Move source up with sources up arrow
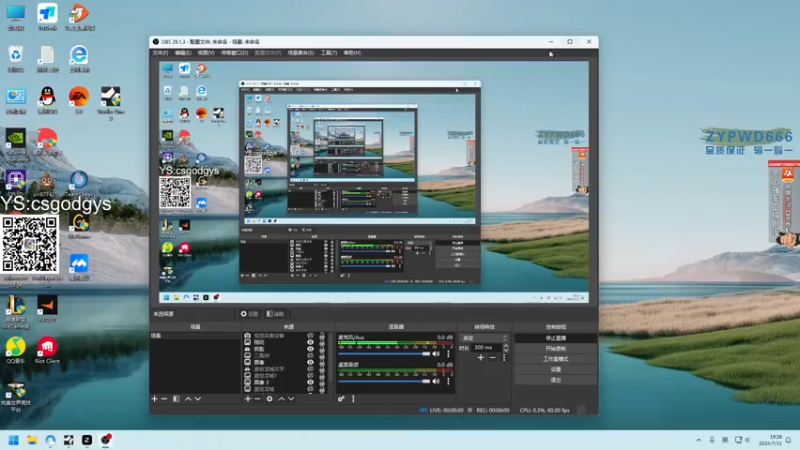 [x=281, y=399]
